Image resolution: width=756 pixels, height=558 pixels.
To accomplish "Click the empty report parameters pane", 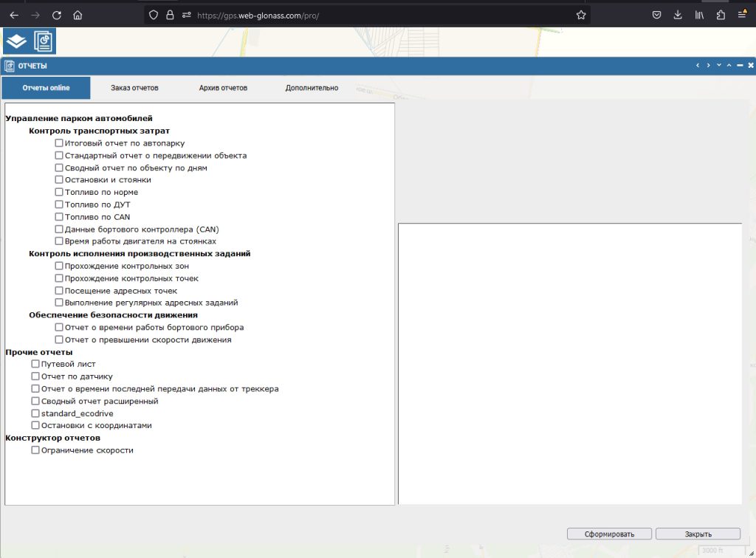I will (570, 364).
